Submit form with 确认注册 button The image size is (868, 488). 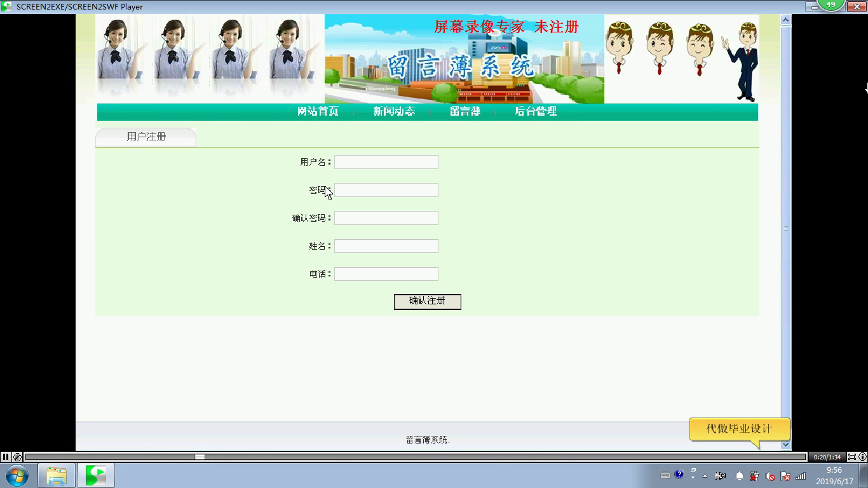coord(428,301)
